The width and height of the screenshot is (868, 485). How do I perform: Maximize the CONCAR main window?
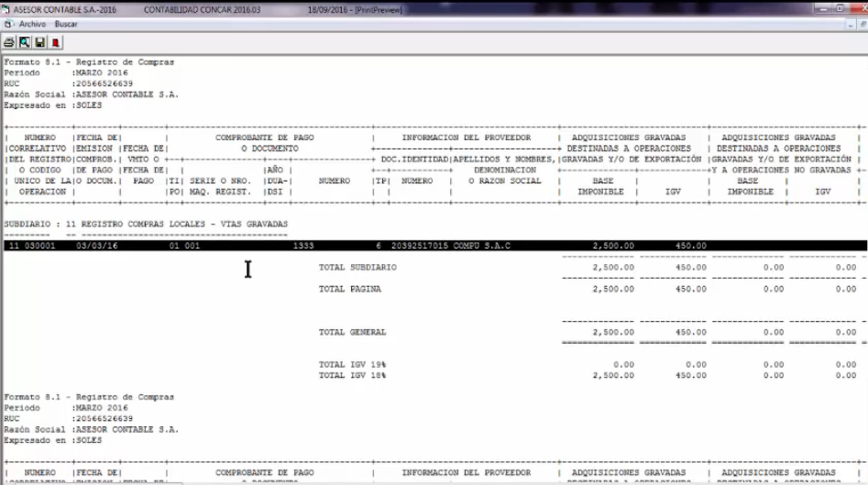pyautogui.click(x=840, y=9)
